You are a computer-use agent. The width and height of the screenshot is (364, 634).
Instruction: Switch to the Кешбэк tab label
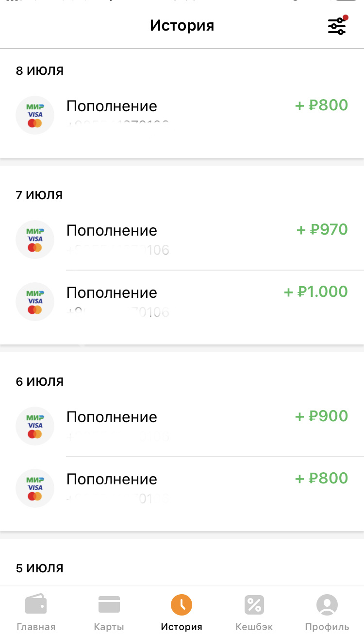pyautogui.click(x=254, y=627)
